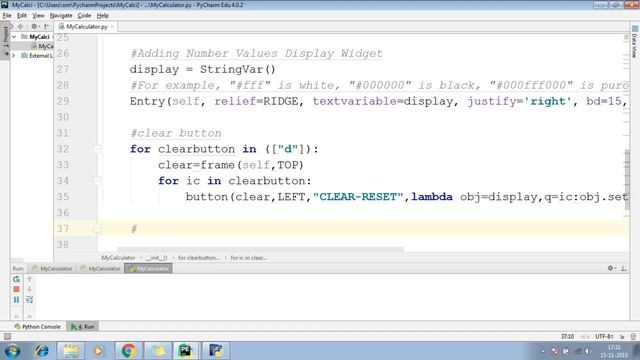The height and width of the screenshot is (360, 640).
Task: Fold the for clearbutton loop at line 32
Action: coord(97,149)
